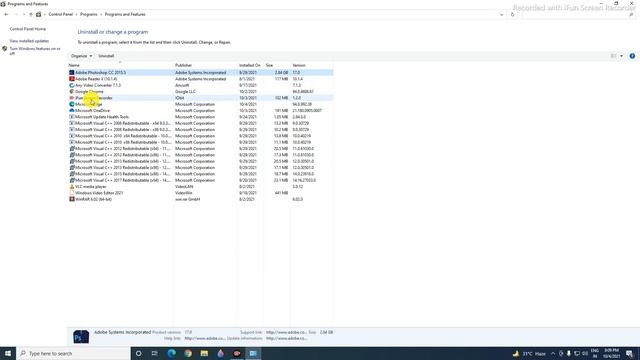Select the Visual C++ row sized 20.3 MB
This screenshot has width=640, height=360.
[200, 149]
